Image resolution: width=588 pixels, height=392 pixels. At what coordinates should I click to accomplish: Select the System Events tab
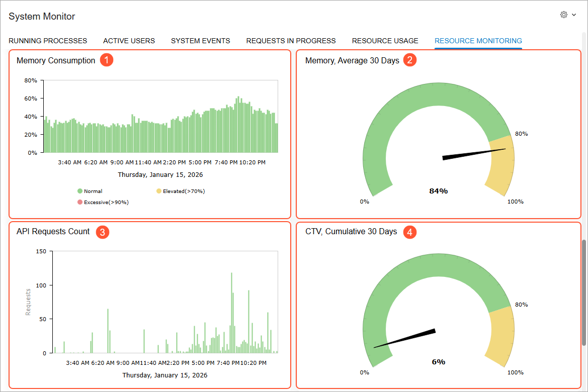(201, 41)
